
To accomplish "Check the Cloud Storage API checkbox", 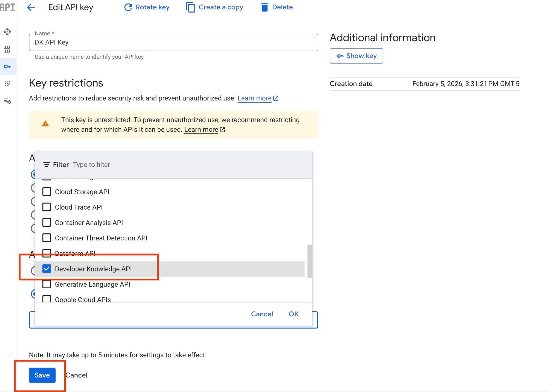I will [47, 192].
